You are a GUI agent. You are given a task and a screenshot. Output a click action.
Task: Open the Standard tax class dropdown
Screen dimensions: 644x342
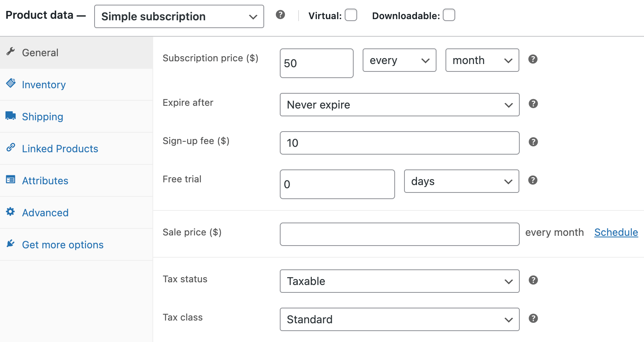pos(400,319)
